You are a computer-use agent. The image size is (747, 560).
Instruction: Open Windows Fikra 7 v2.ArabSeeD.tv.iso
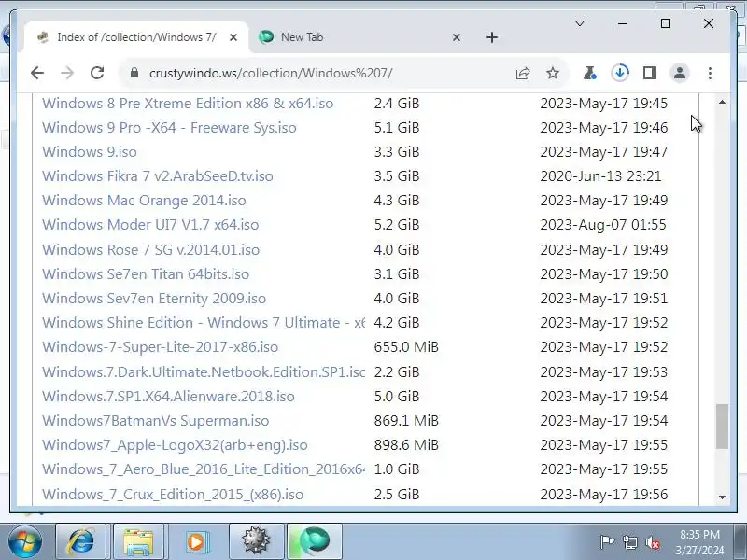click(x=158, y=176)
